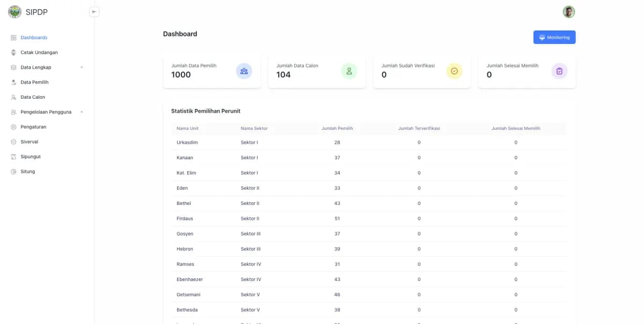The height and width of the screenshot is (324, 644).
Task: Click the Ebenhaezer unit name
Action: (x=190, y=279)
